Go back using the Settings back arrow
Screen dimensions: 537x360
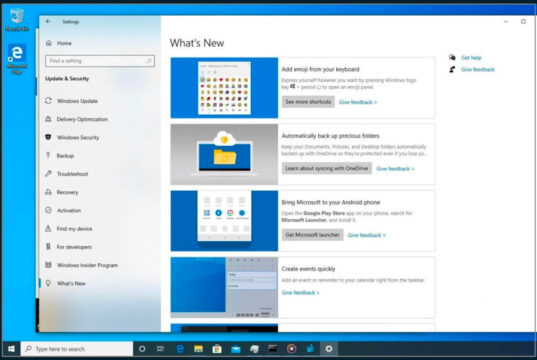(48, 21)
